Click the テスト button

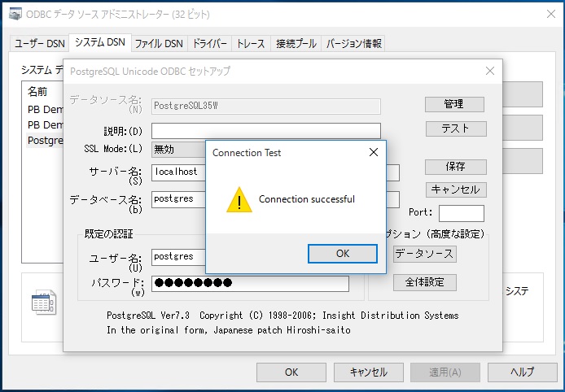click(456, 128)
